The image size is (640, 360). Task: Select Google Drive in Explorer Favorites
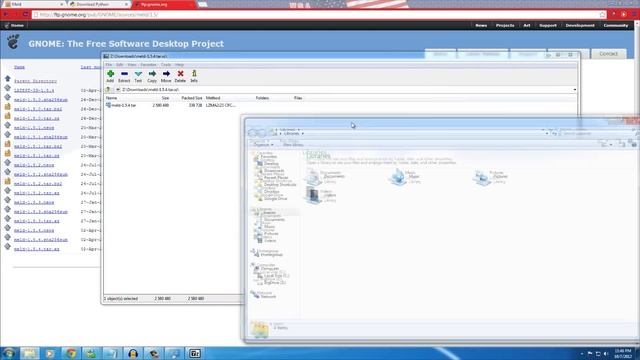273,198
